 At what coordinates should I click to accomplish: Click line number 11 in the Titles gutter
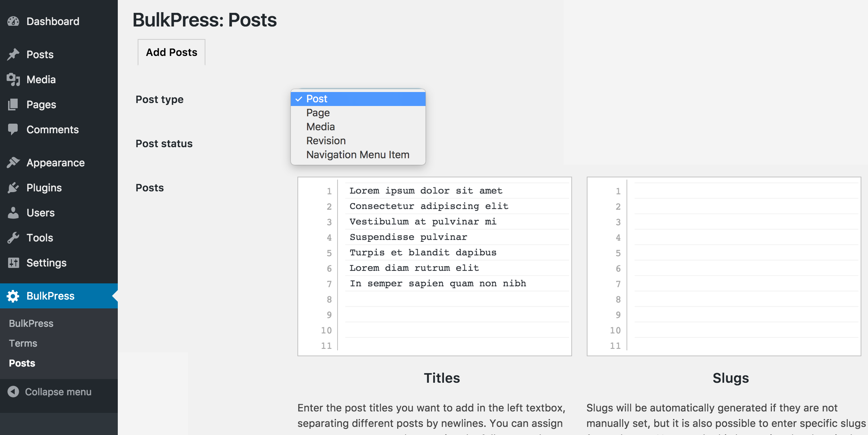(327, 346)
